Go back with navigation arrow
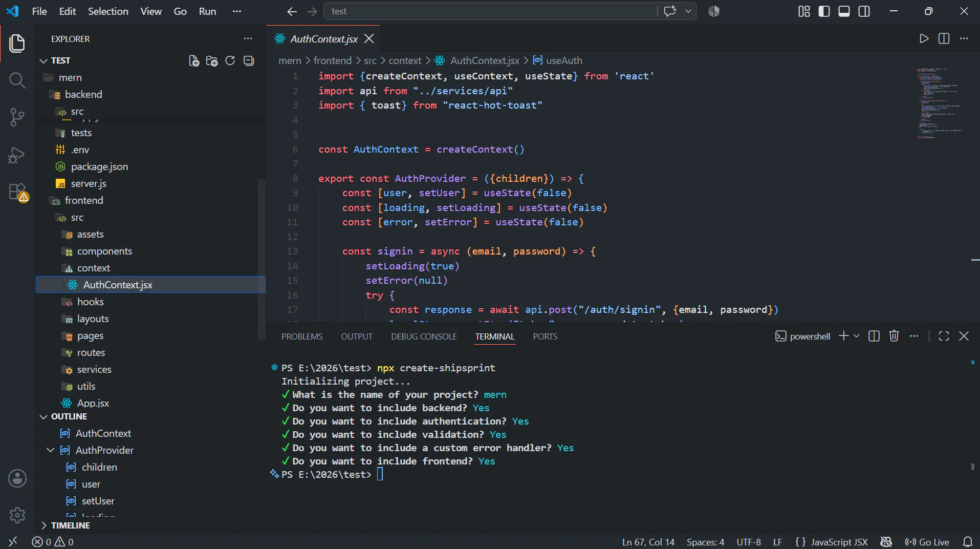Viewport: 980px width, 549px height. [x=292, y=11]
